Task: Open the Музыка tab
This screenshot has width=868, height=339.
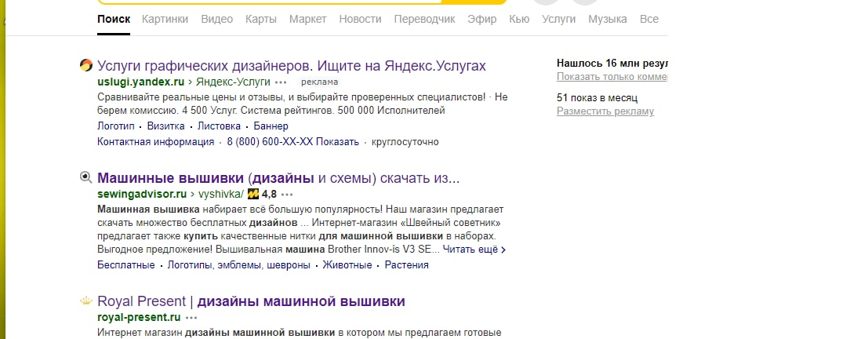Action: point(607,20)
